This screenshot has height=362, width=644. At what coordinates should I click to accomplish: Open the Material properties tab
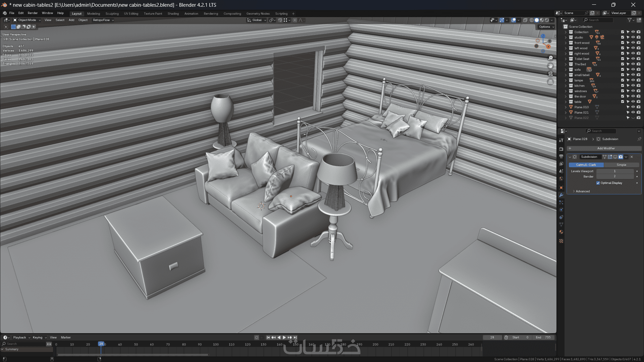tap(561, 232)
